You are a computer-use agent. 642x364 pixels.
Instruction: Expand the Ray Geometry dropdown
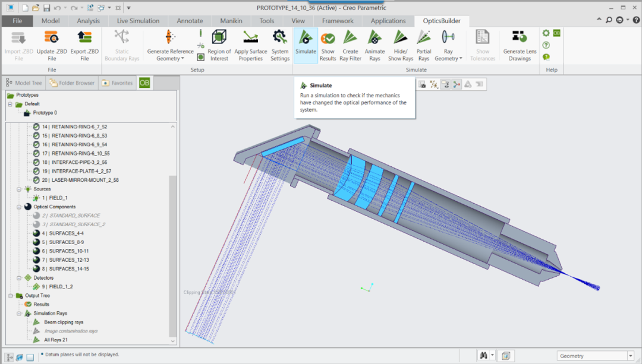tap(448, 45)
